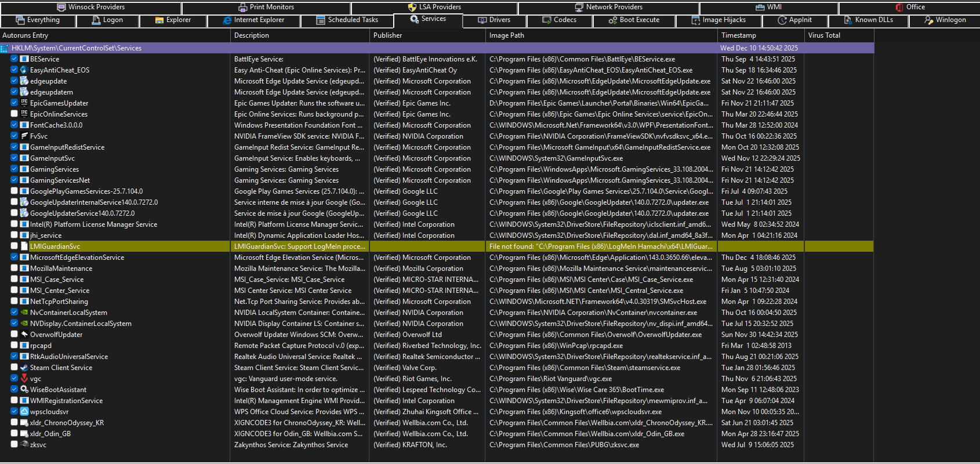Image resolution: width=980 pixels, height=464 pixels.
Task: Click the LMIGuardianSvc missing-file icon
Action: (x=24, y=246)
